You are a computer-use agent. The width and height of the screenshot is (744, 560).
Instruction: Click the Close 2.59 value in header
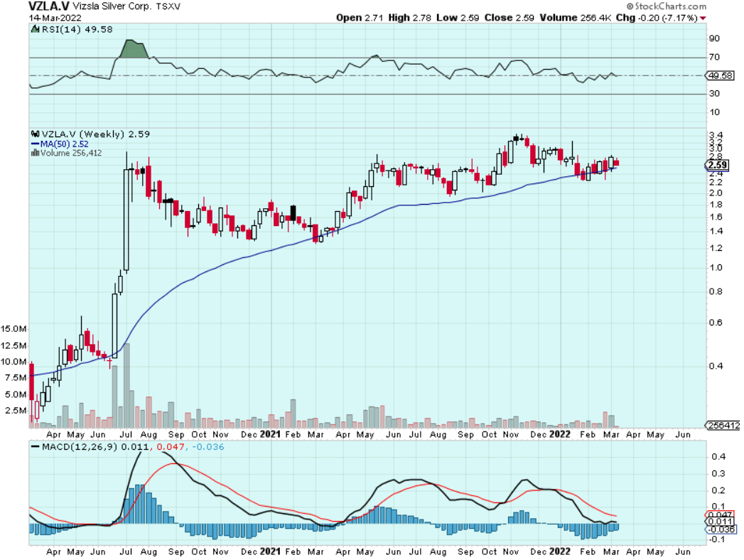[509, 18]
